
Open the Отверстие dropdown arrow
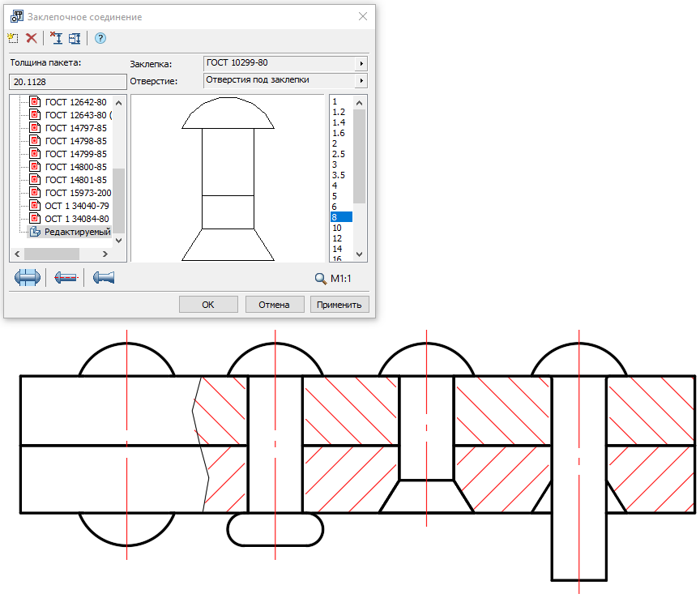tap(361, 81)
